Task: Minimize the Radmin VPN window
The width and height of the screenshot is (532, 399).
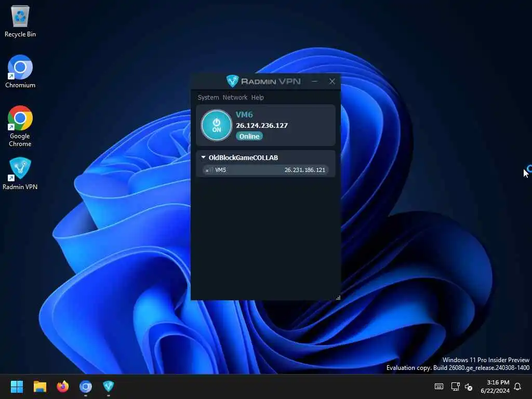Action: click(314, 82)
